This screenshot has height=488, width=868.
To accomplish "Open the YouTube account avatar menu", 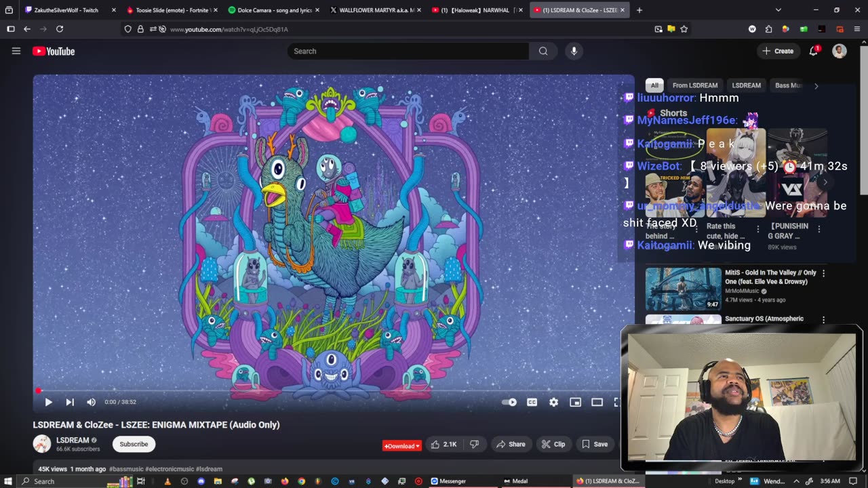I will pyautogui.click(x=840, y=51).
